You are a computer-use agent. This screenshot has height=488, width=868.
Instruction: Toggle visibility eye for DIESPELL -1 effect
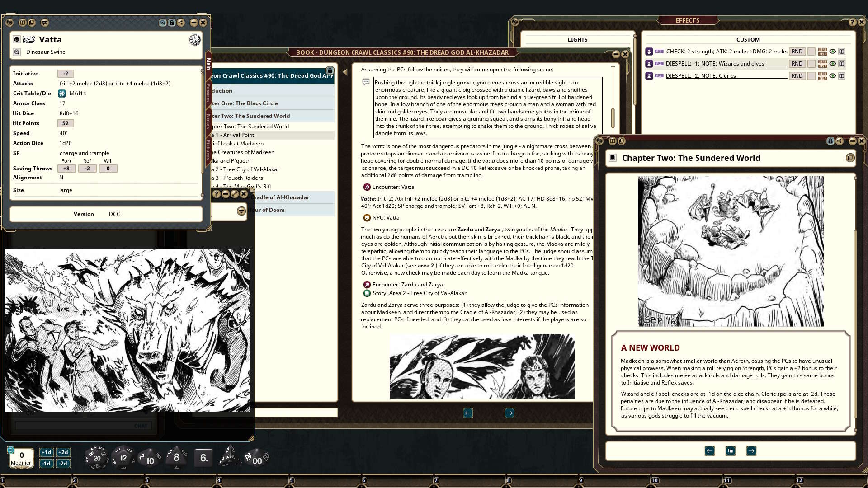[832, 64]
